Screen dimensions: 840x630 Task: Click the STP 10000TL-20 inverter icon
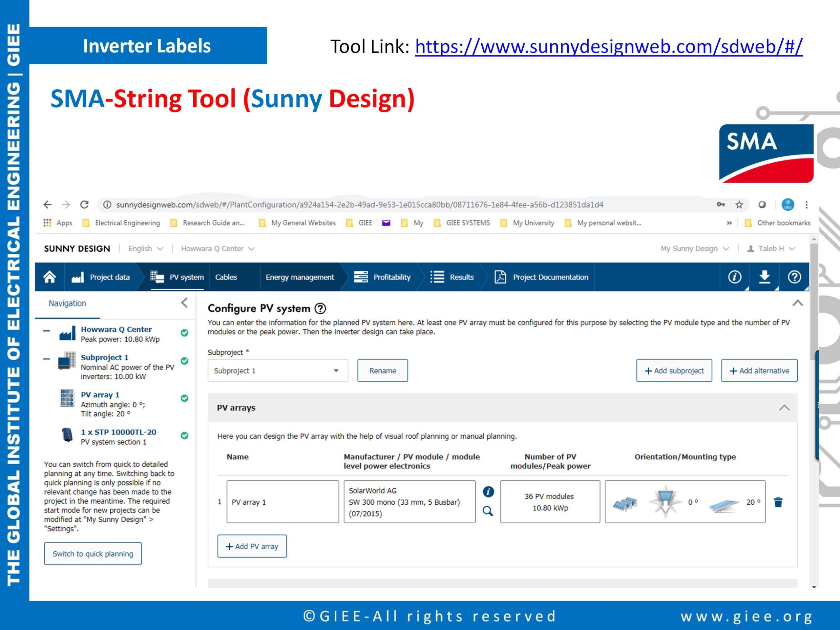tap(67, 435)
